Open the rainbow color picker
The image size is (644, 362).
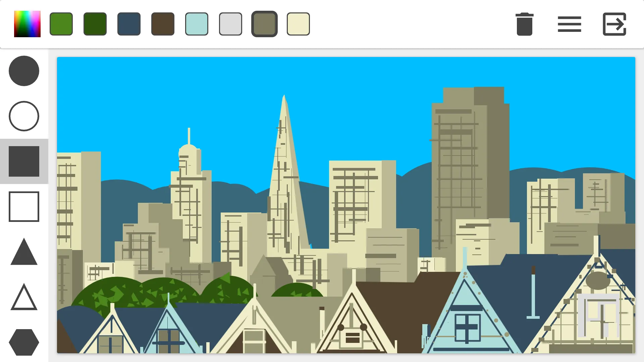pyautogui.click(x=27, y=24)
